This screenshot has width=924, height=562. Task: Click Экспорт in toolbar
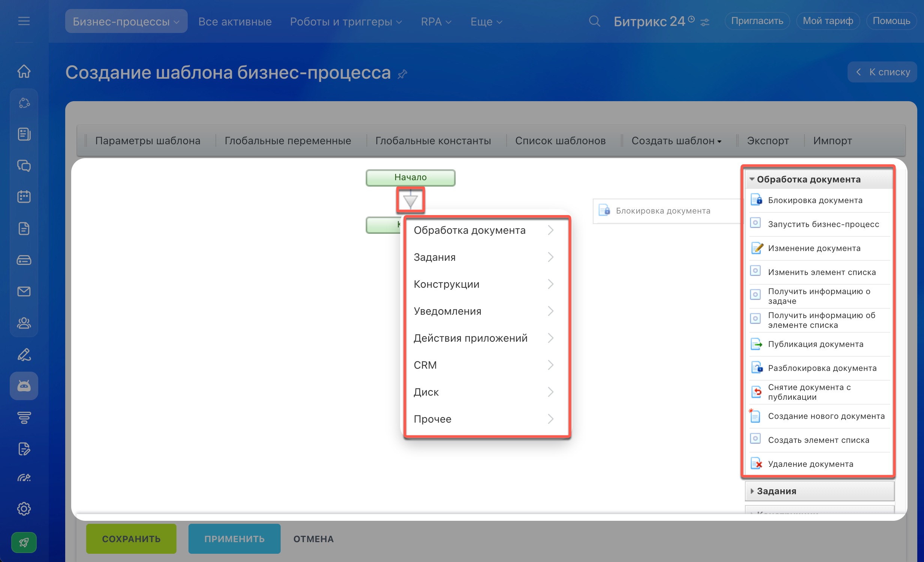click(x=768, y=141)
